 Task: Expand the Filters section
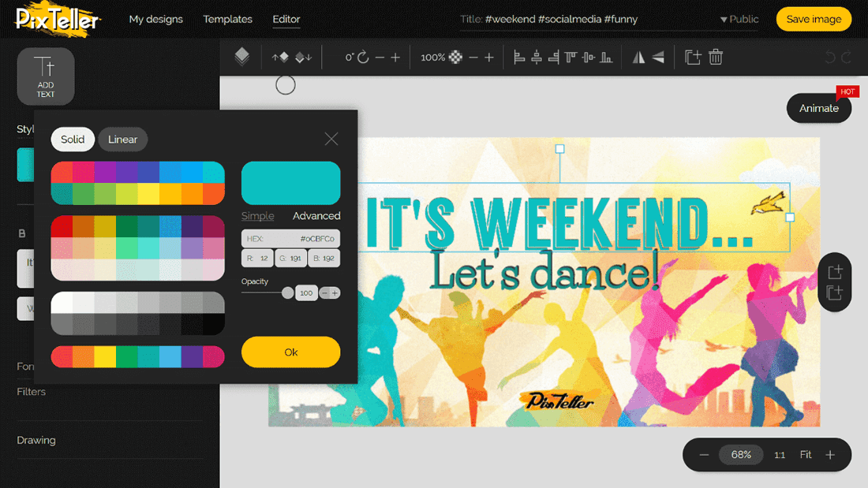click(31, 392)
